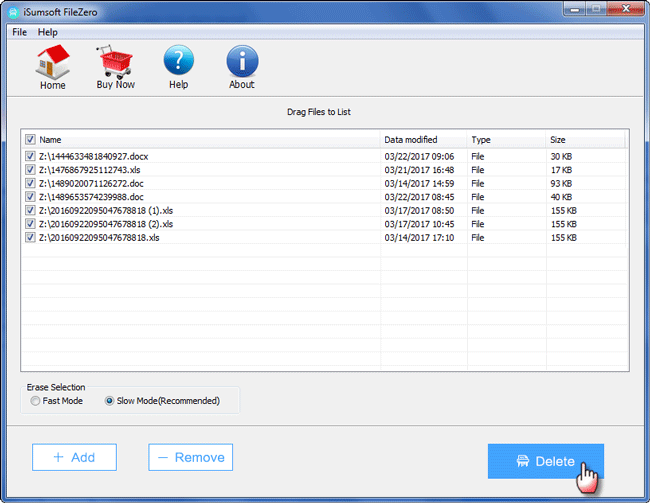Screen dimensions: 650x503
Task: Open the File menu
Action: pos(19,32)
